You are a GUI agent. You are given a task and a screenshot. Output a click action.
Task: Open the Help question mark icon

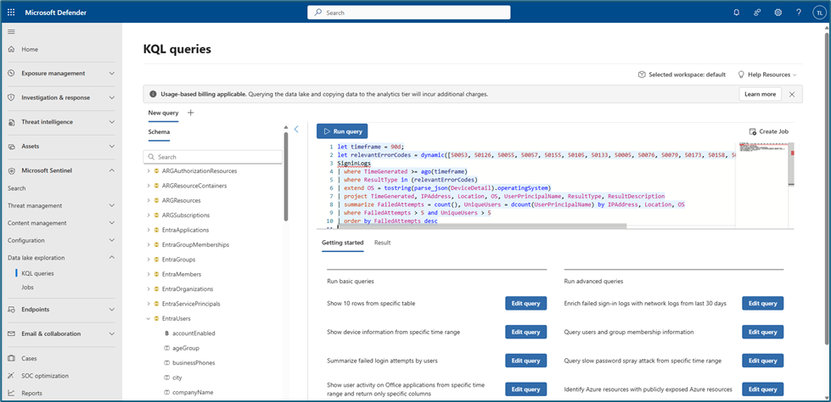point(799,12)
